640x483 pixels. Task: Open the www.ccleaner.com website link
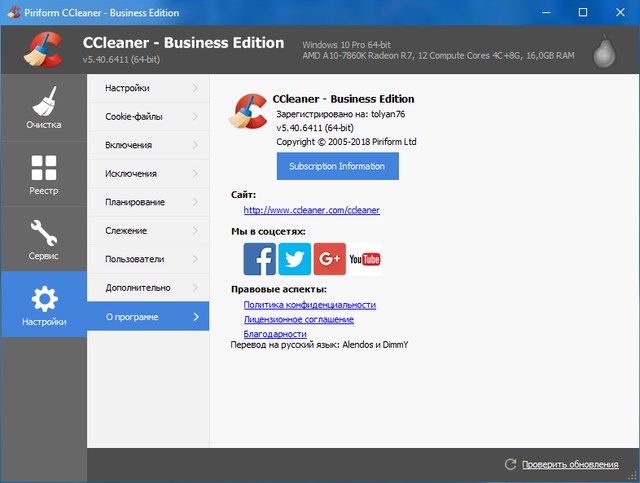click(x=311, y=211)
